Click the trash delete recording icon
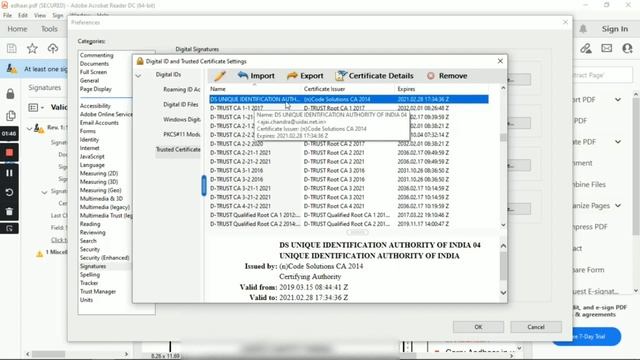Screen dimensions: 640x360 (9, 211)
